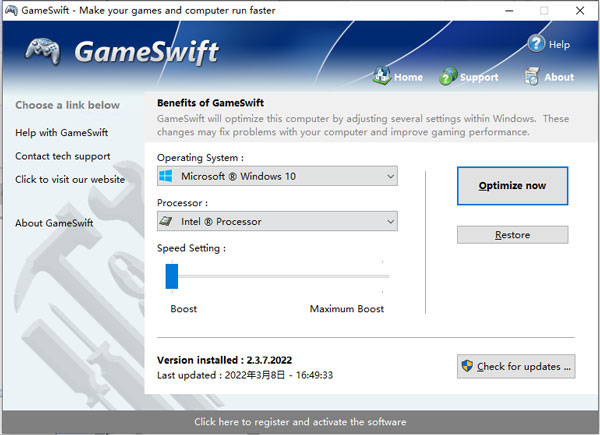The width and height of the screenshot is (600, 435).
Task: Click the Maximum Boost label
Action: tap(347, 309)
